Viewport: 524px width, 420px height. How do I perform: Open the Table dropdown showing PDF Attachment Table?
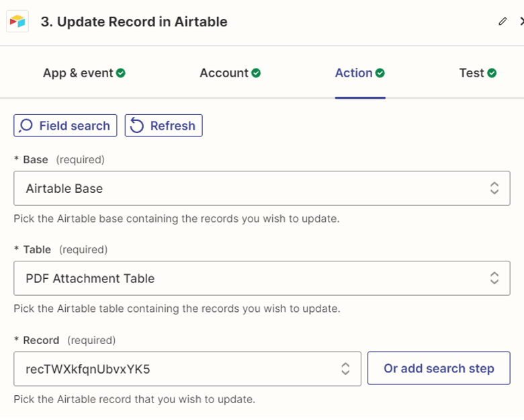(262, 278)
